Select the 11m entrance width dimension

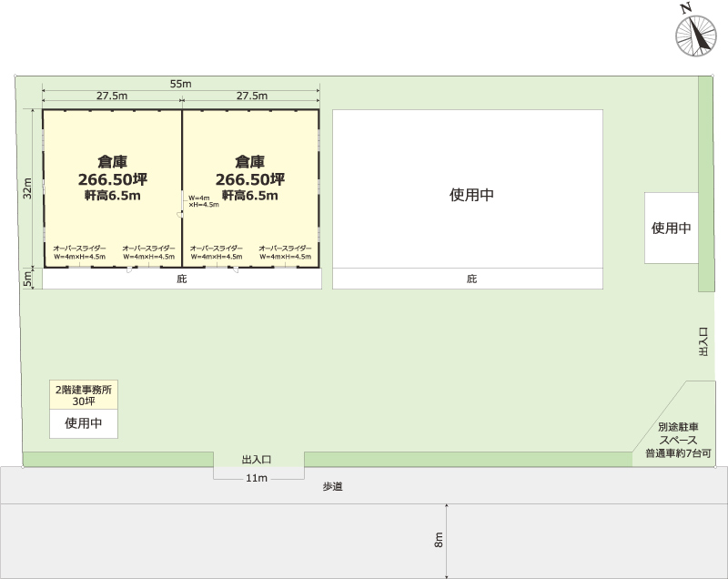click(x=257, y=478)
